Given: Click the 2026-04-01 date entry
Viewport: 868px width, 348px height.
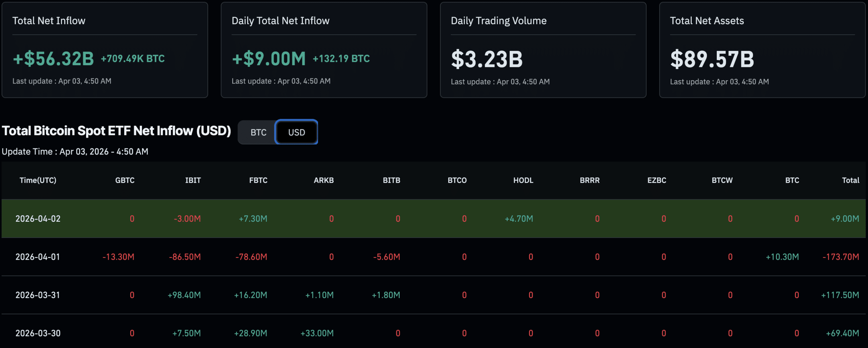Looking at the screenshot, I should [38, 257].
